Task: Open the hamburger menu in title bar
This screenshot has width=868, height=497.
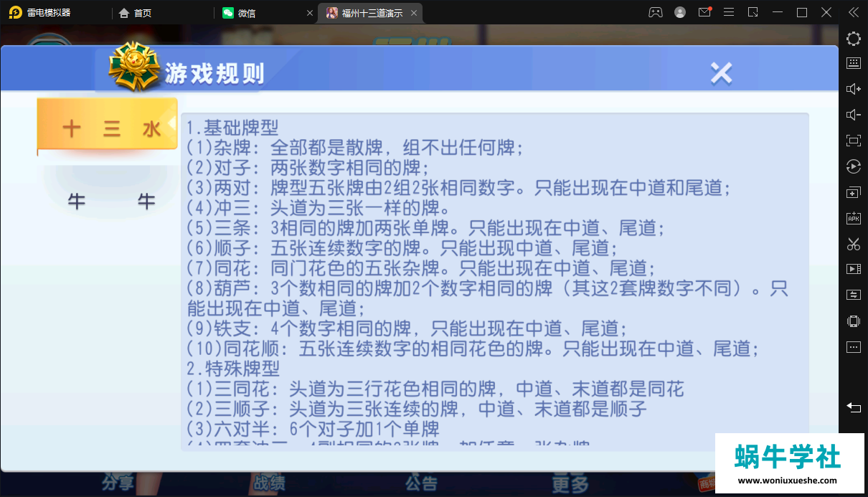Action: [729, 11]
